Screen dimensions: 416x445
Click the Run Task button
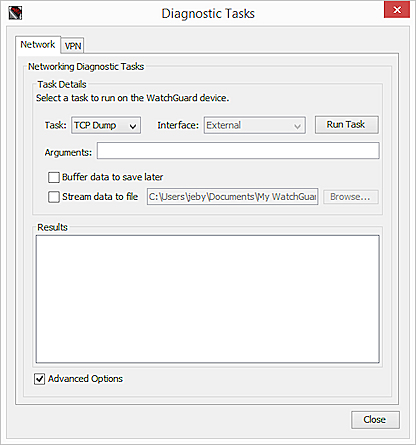coord(346,125)
